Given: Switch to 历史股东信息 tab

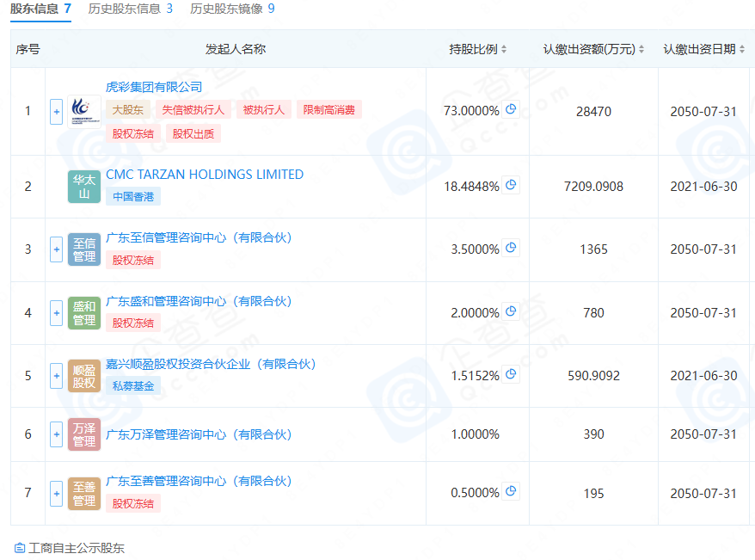Looking at the screenshot, I should click(x=131, y=9).
